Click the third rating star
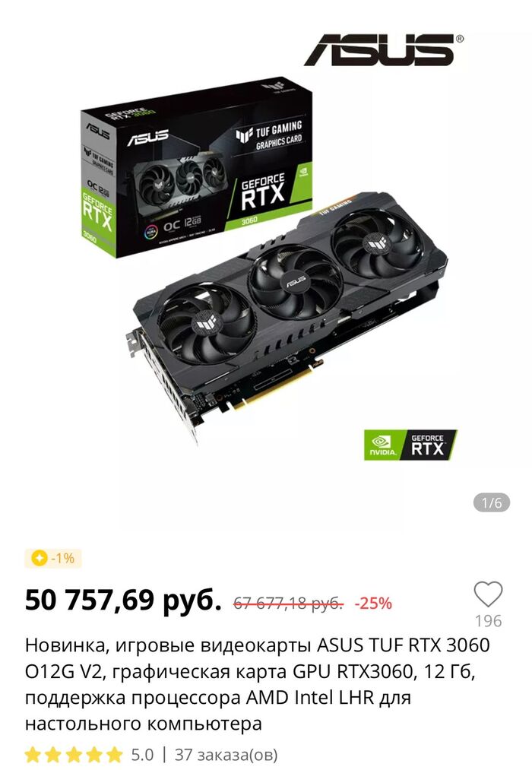 tap(74, 755)
